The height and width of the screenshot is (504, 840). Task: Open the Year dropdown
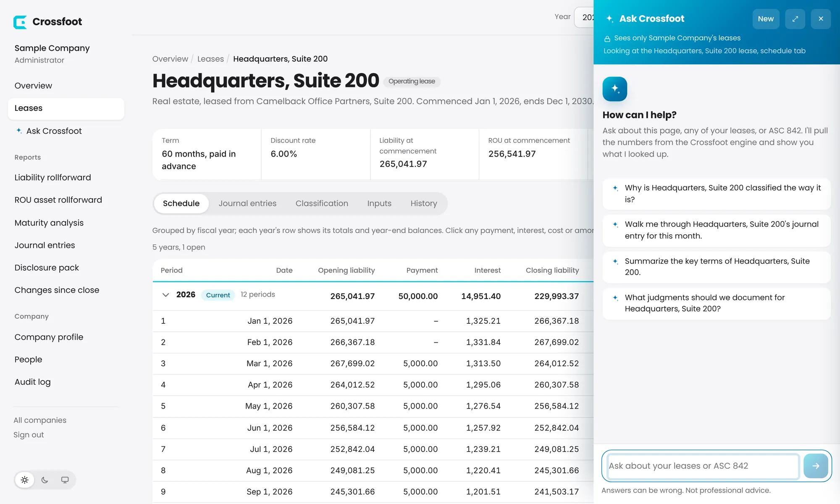click(584, 17)
